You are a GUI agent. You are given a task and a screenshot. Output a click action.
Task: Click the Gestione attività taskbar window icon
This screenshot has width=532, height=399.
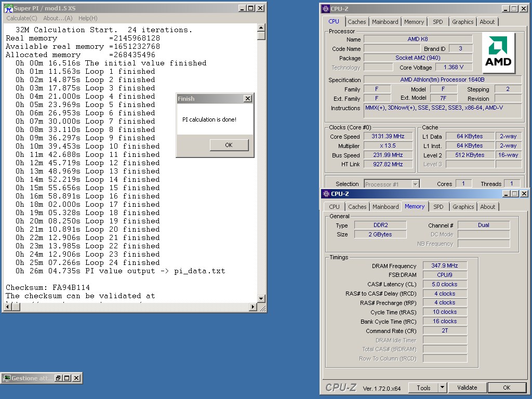click(x=7, y=378)
